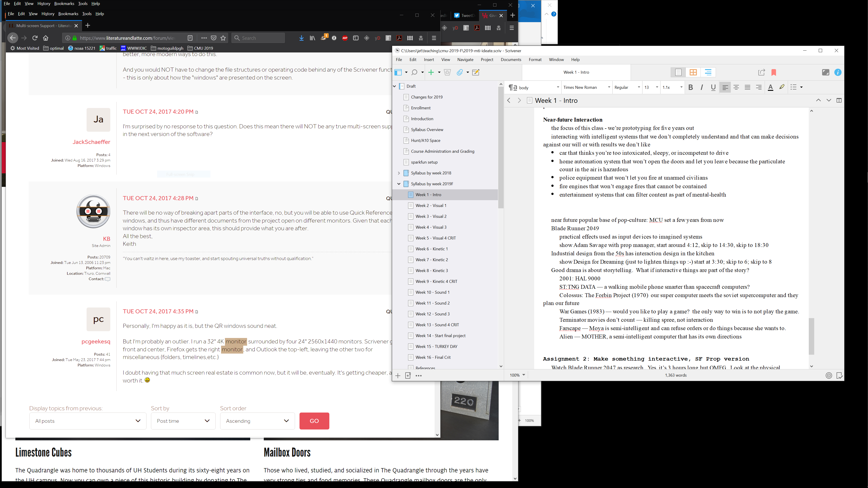Apply Bold formatting in Scrivener
The image size is (868, 488).
pyautogui.click(x=690, y=87)
